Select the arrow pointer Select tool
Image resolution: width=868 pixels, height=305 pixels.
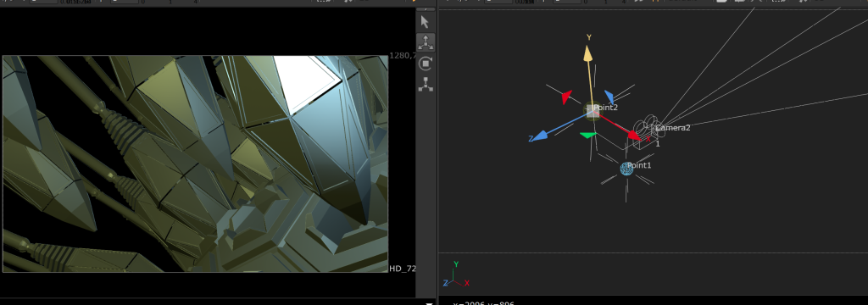pos(426,22)
